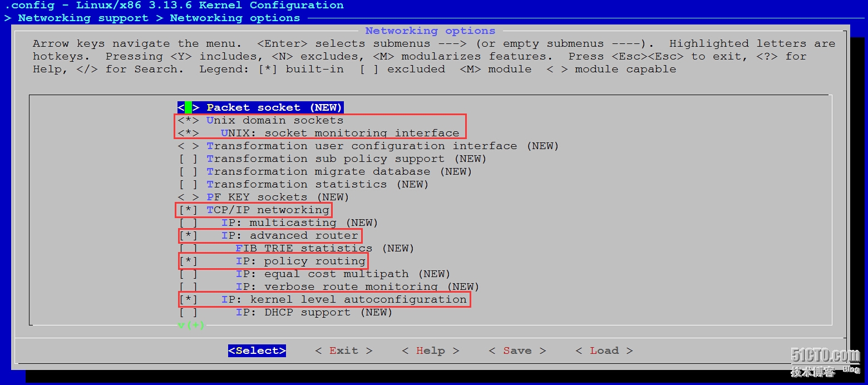
Task: Enable FIB TRIE statistics checkbox
Action: [188, 248]
